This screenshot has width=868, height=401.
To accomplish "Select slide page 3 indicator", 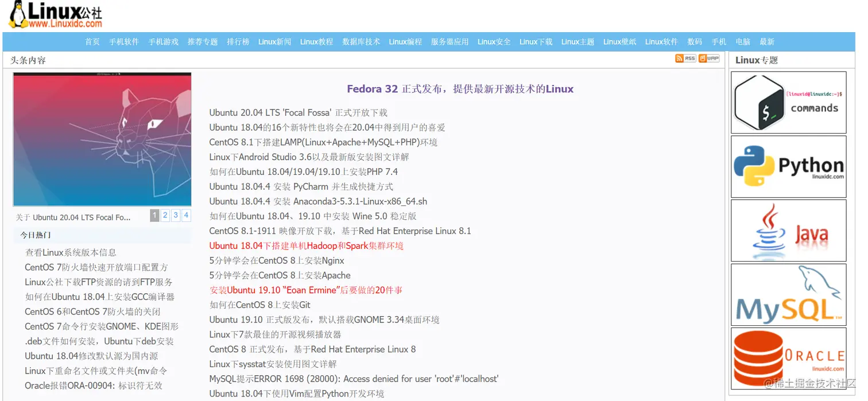I will (x=176, y=215).
